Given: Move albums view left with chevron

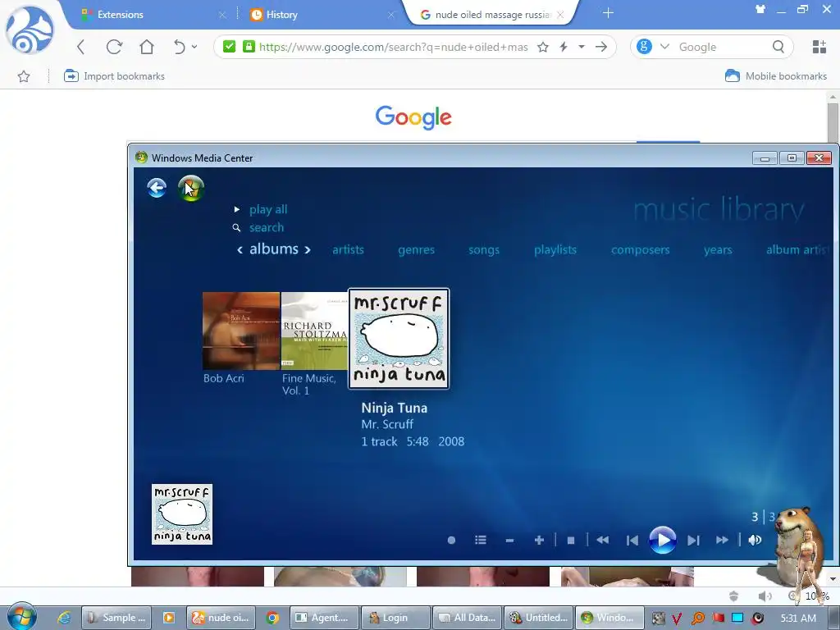Looking at the screenshot, I should pos(240,249).
